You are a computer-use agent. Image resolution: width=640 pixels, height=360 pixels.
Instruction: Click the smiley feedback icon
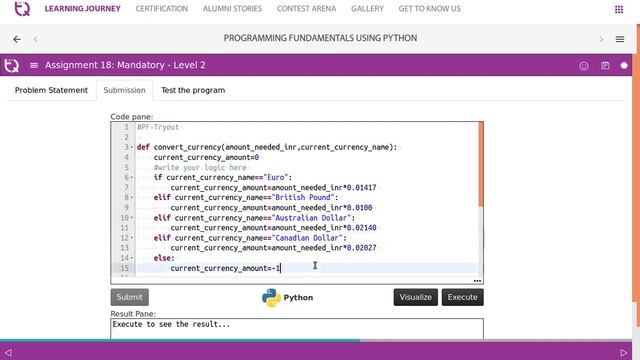tap(584, 66)
